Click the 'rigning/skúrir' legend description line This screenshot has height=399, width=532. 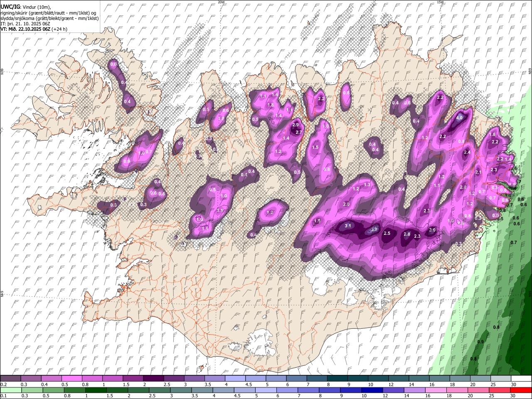48,13
